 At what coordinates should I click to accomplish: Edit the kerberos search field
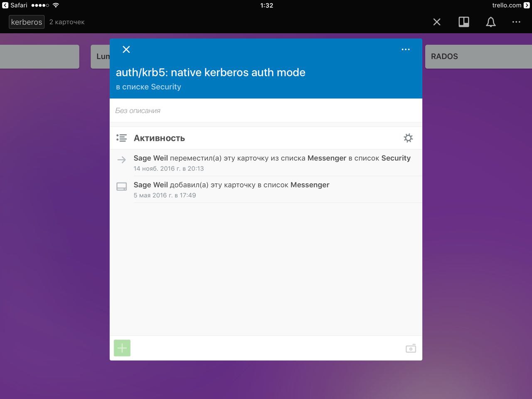(27, 22)
